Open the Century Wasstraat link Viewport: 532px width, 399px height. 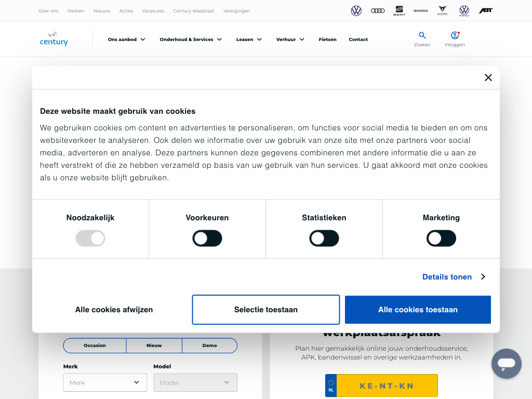(x=194, y=11)
